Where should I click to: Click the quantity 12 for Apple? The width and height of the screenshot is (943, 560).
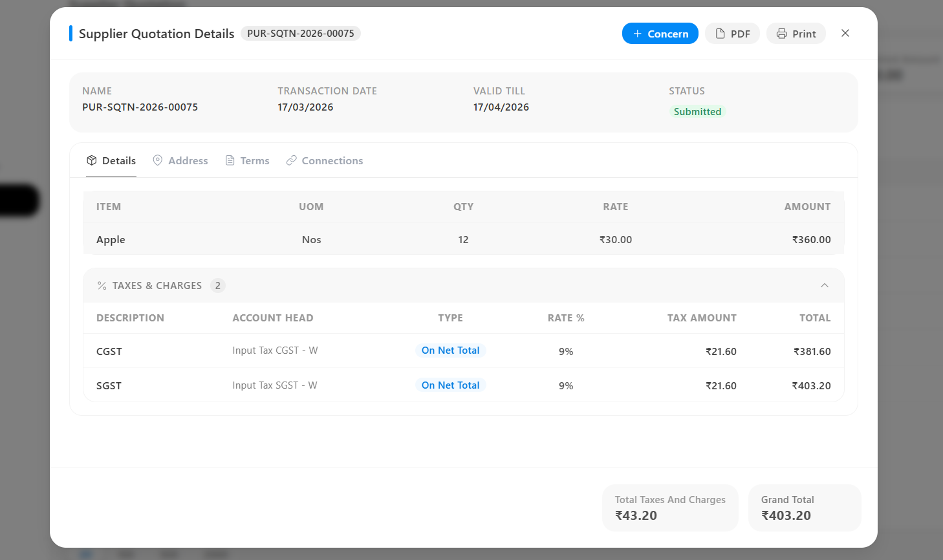click(x=463, y=239)
